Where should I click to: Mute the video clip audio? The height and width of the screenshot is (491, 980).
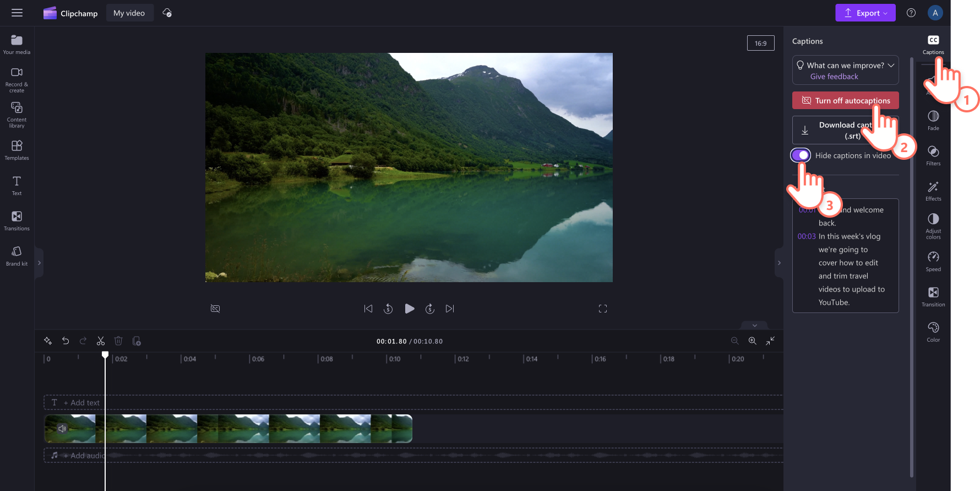click(62, 428)
